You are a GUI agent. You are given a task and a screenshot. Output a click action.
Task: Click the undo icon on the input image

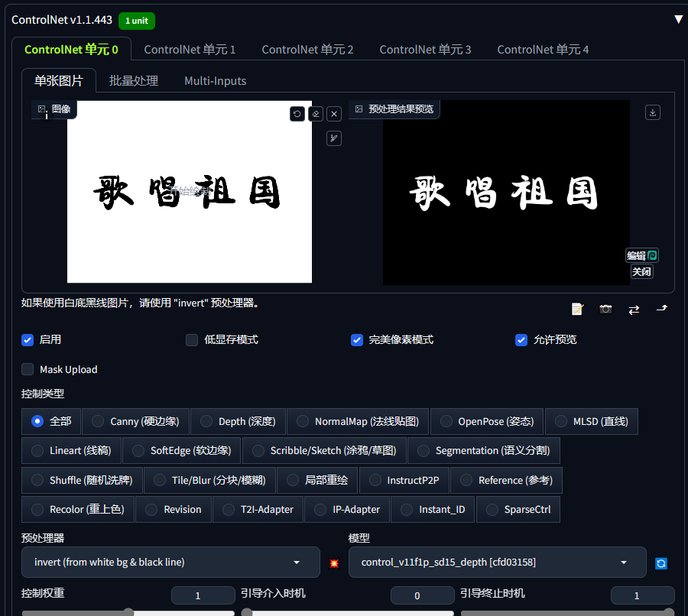click(x=297, y=114)
